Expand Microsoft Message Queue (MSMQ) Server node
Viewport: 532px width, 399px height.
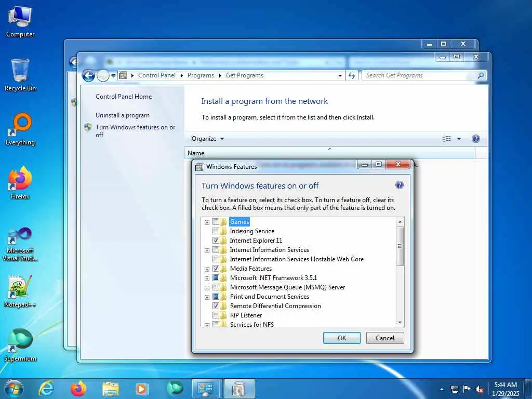207,288
